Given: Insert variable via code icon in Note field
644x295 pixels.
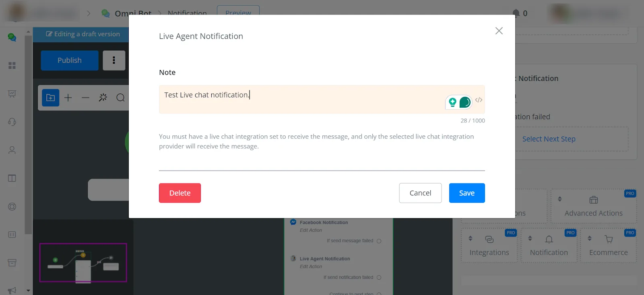Looking at the screenshot, I should coord(479,100).
